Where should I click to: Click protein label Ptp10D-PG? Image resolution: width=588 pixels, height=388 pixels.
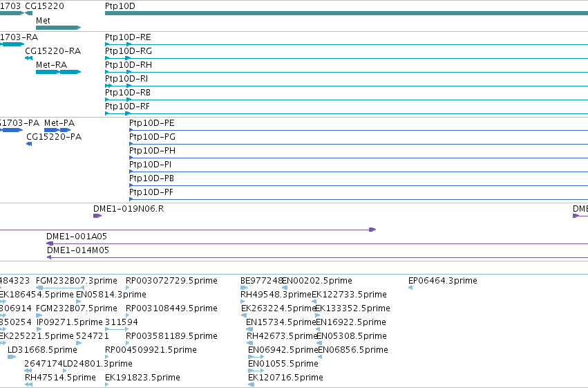point(152,137)
